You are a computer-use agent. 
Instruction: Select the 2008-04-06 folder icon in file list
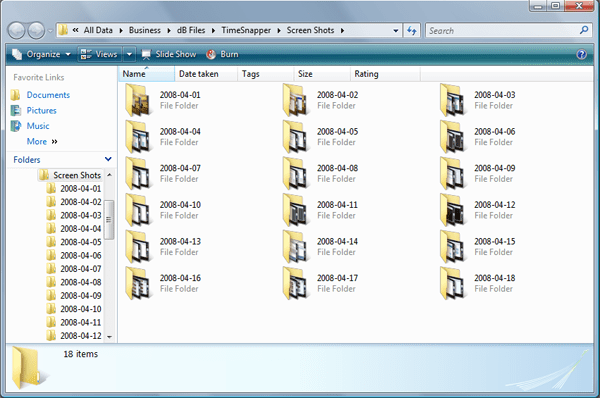(x=452, y=137)
